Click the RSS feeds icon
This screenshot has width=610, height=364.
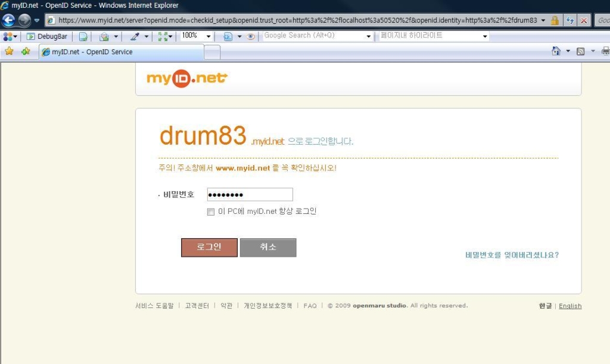click(x=580, y=51)
